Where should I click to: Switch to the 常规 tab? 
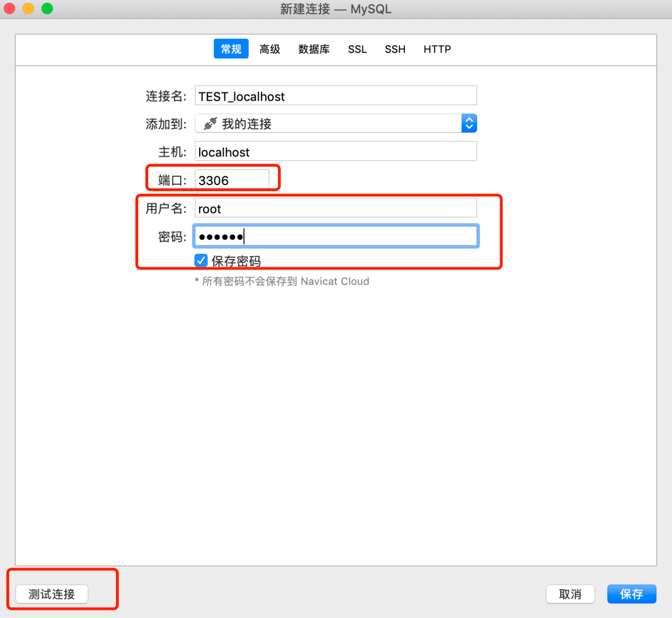(231, 49)
